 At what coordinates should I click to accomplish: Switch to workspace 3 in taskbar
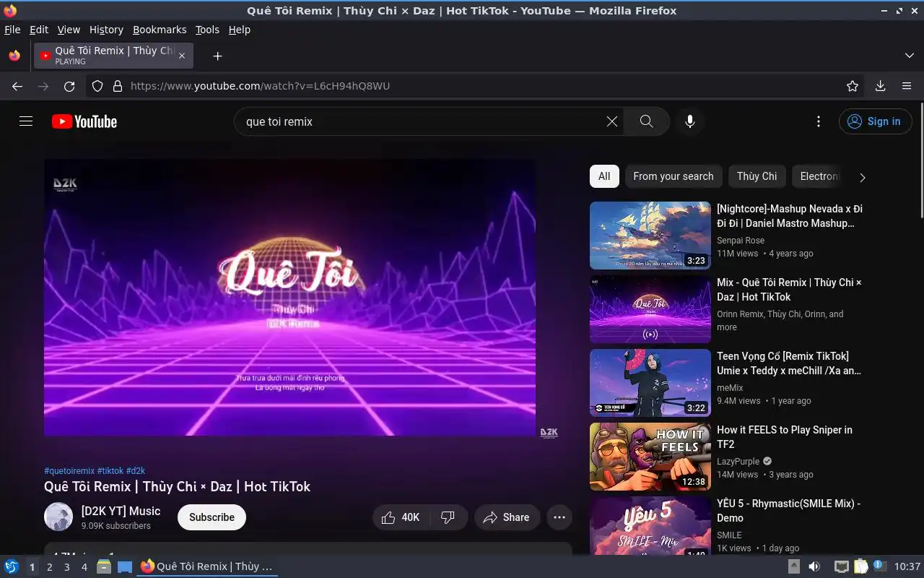pyautogui.click(x=66, y=567)
